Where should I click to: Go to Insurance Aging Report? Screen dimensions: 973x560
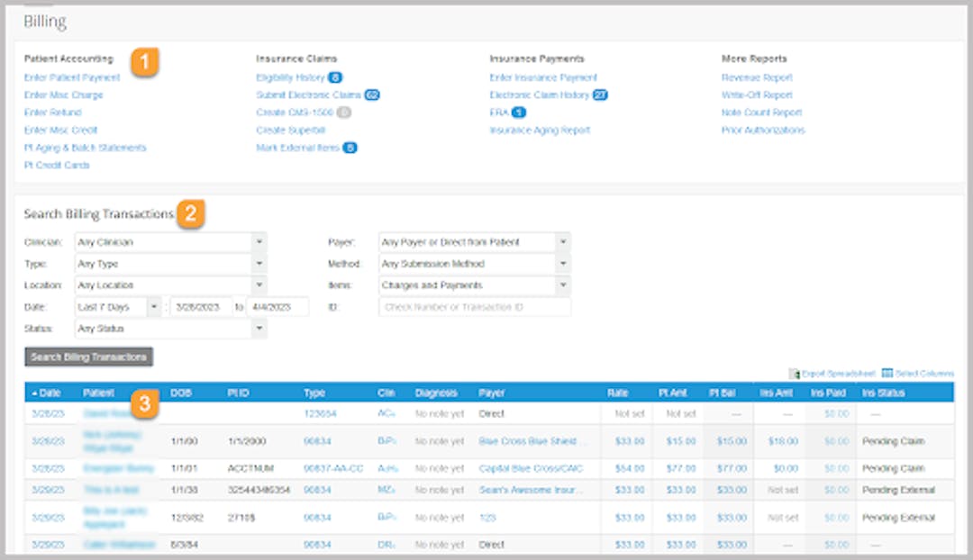click(x=540, y=131)
